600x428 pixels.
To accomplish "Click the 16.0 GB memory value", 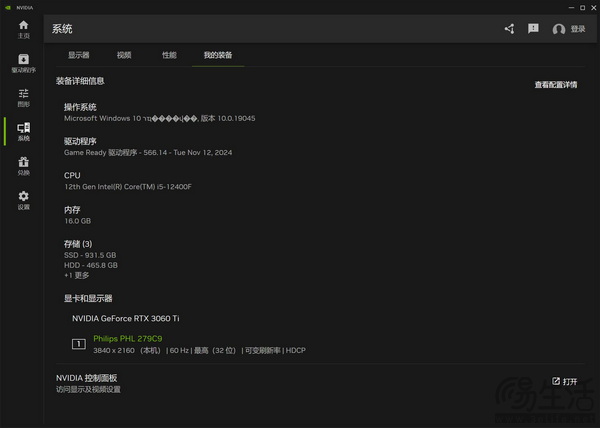I will click(x=77, y=221).
